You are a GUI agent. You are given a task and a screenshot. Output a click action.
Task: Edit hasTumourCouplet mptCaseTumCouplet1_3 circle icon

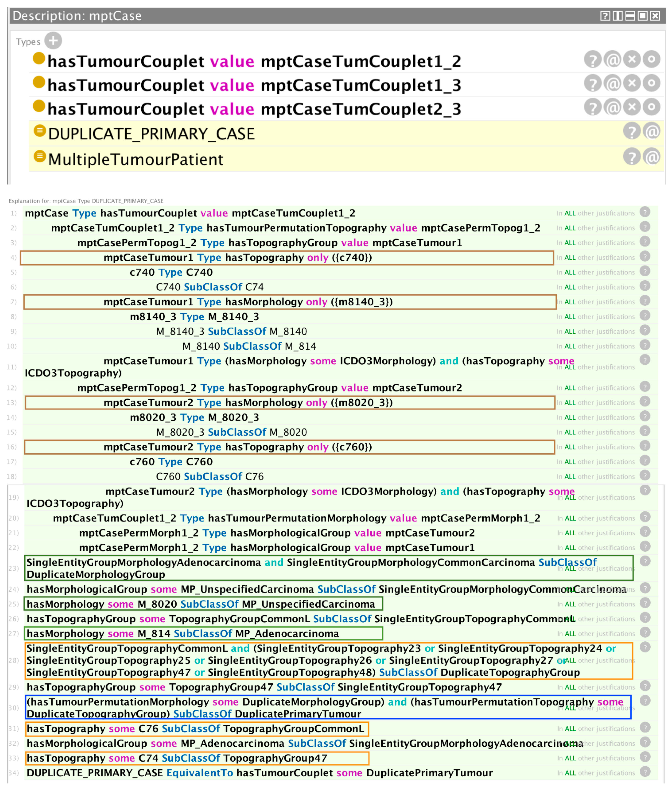click(651, 83)
